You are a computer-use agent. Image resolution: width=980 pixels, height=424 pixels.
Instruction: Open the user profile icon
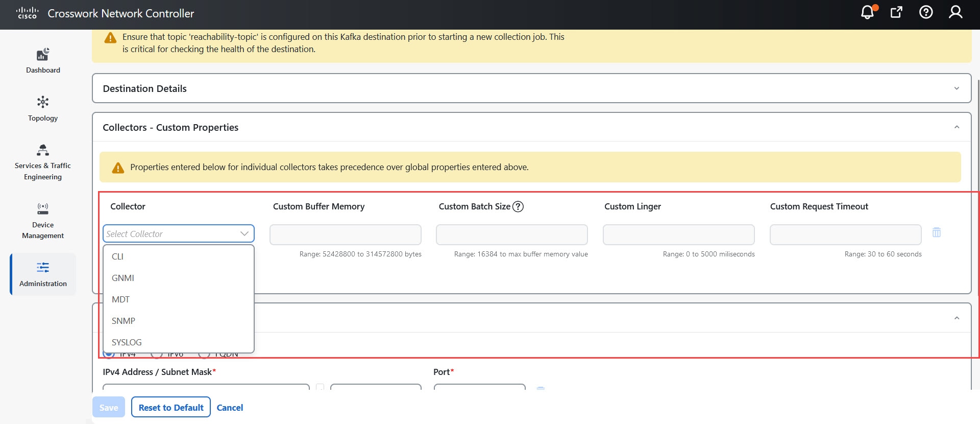[955, 12]
